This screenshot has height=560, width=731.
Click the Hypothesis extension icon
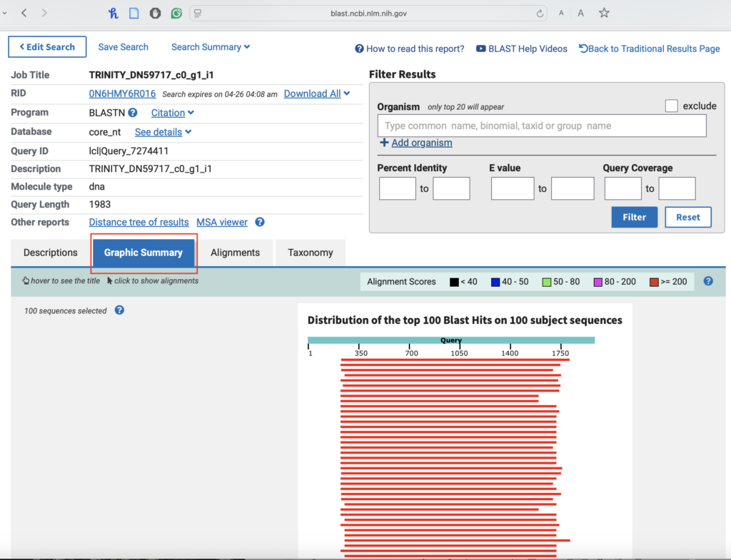[114, 13]
